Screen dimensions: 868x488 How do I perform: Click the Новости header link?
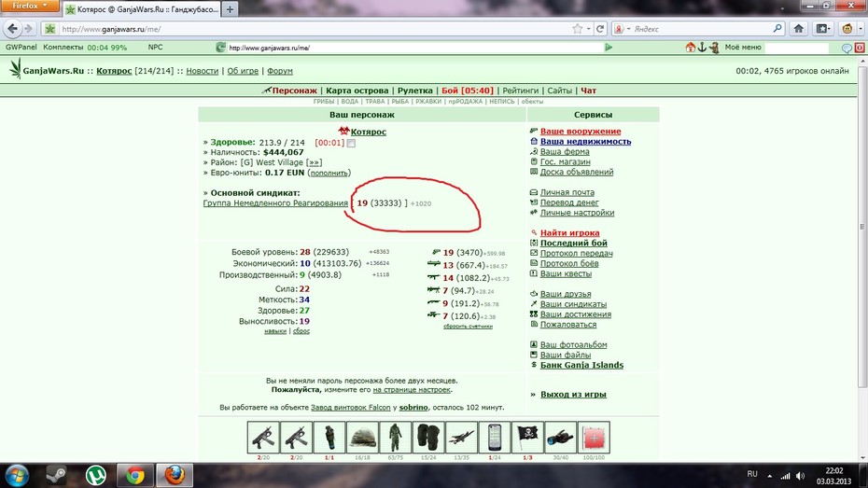tap(202, 71)
